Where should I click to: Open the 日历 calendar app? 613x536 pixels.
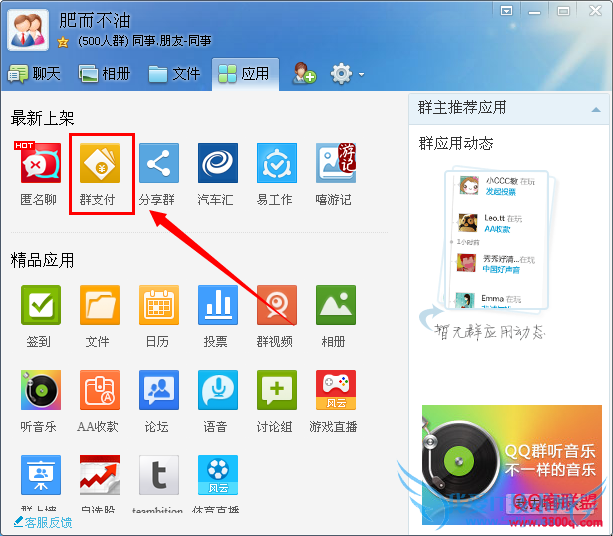[159, 305]
